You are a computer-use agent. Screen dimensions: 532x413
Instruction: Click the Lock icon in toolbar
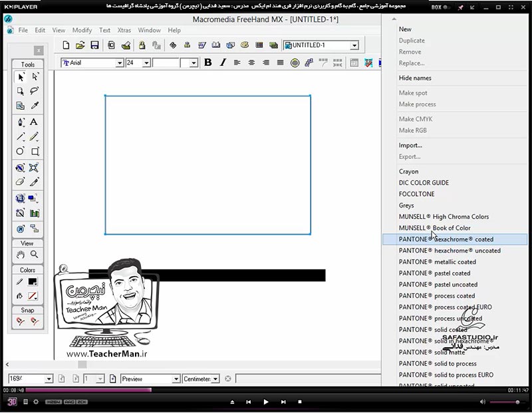[142, 45]
